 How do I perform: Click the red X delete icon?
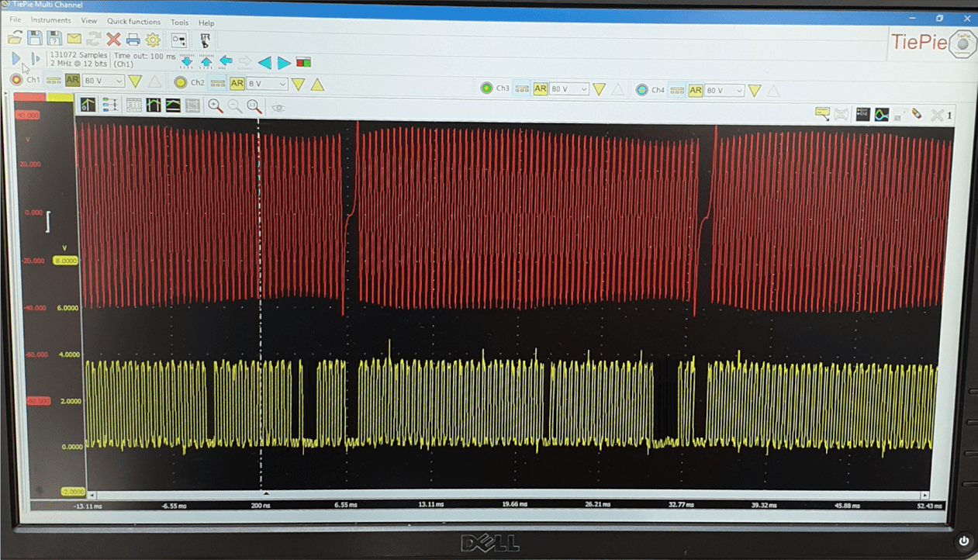pos(113,40)
